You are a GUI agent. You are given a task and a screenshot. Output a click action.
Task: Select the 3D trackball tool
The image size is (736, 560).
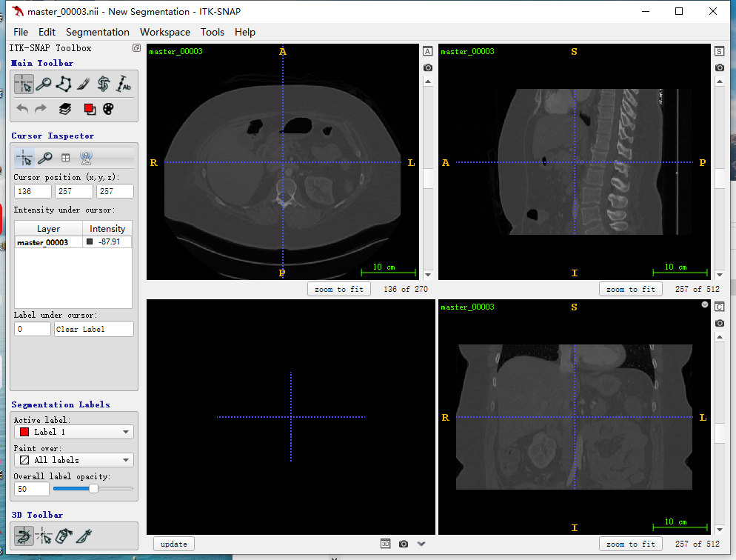coord(24,536)
